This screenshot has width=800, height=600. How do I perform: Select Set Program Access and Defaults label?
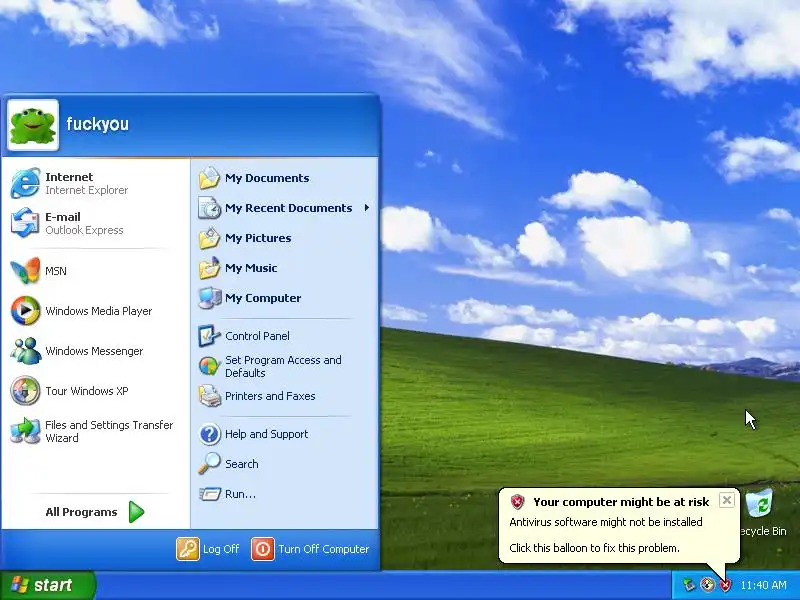(283, 366)
